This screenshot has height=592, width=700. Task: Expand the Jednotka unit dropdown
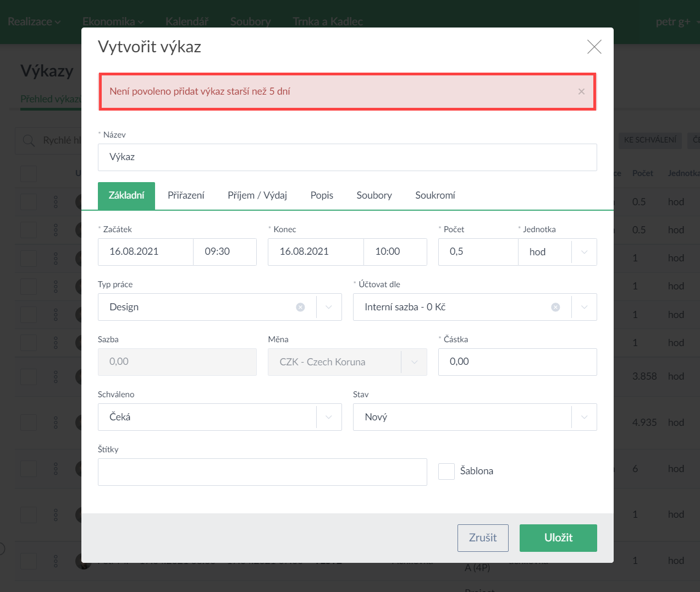pyautogui.click(x=584, y=252)
